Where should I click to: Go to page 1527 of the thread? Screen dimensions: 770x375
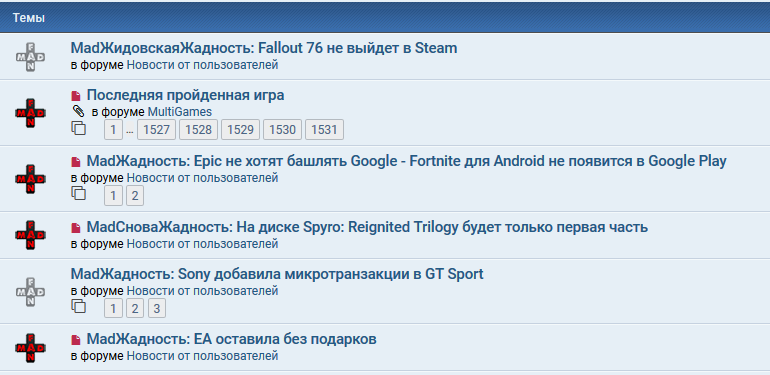pyautogui.click(x=156, y=130)
